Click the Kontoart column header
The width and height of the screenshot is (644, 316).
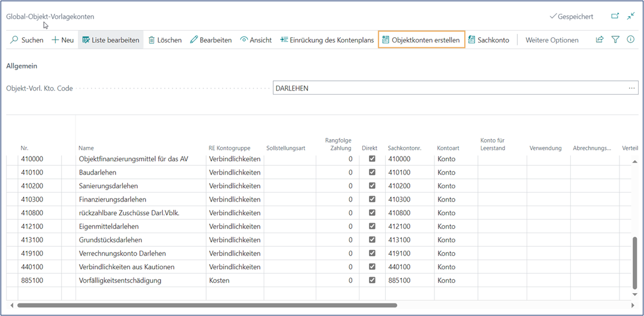[x=448, y=148]
